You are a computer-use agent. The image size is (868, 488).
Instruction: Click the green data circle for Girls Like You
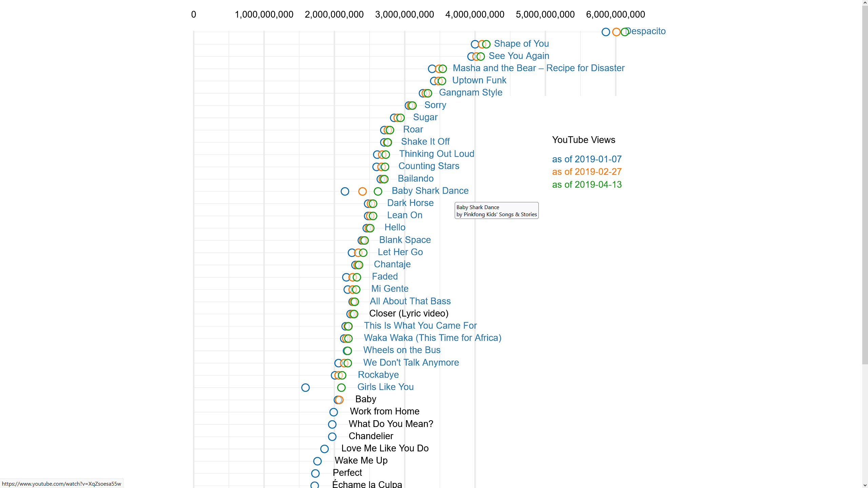point(341,388)
